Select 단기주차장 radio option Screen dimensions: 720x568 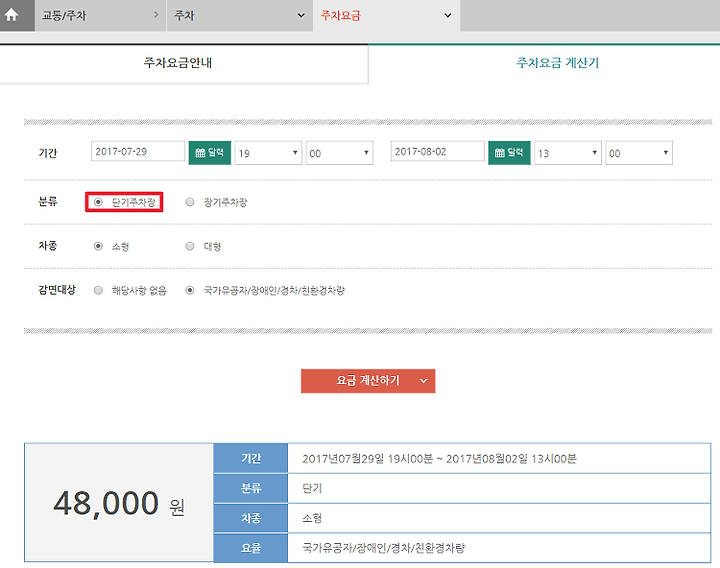click(98, 202)
